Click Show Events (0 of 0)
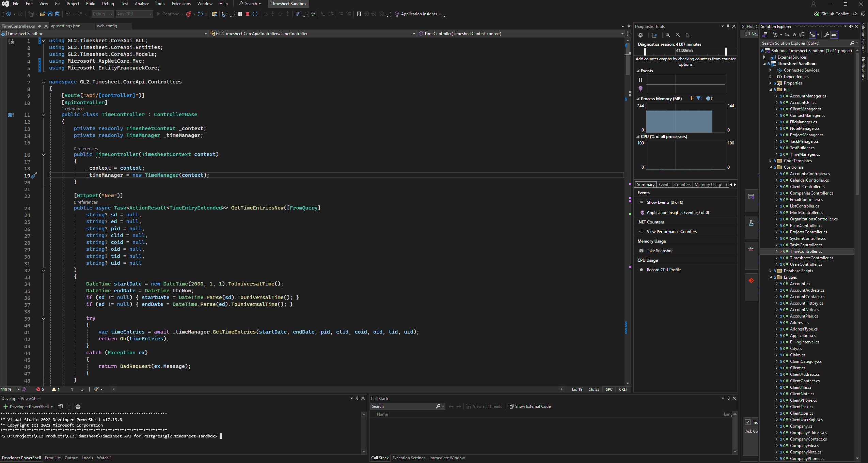The height and width of the screenshot is (463, 868). coord(665,202)
